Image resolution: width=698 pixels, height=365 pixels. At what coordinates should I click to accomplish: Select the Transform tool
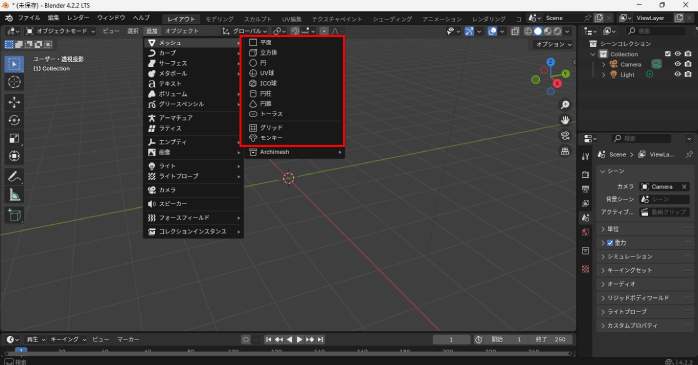14,156
